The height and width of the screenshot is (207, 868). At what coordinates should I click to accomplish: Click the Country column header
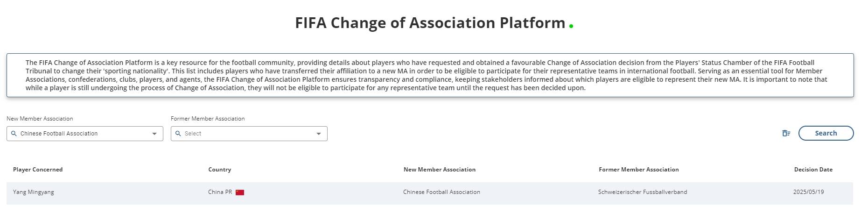pos(220,170)
